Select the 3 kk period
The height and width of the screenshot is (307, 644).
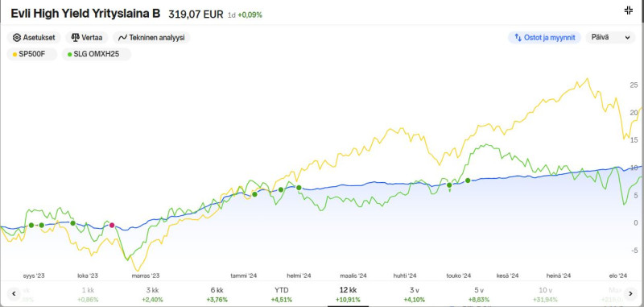(x=152, y=294)
